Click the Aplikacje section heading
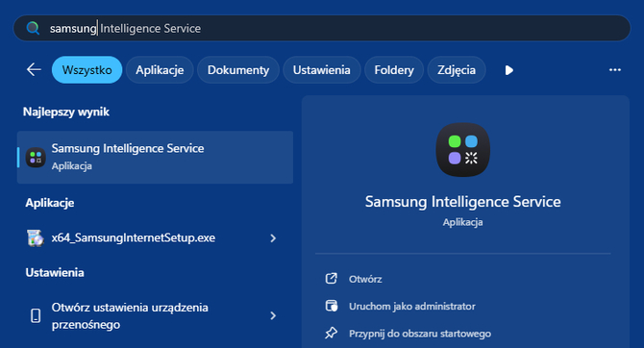The width and height of the screenshot is (644, 348). click(x=50, y=203)
